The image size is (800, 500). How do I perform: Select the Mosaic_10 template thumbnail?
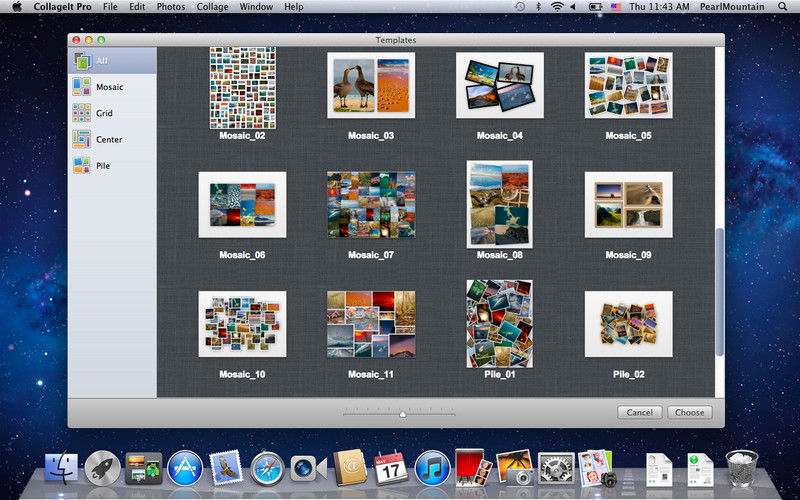click(x=242, y=324)
